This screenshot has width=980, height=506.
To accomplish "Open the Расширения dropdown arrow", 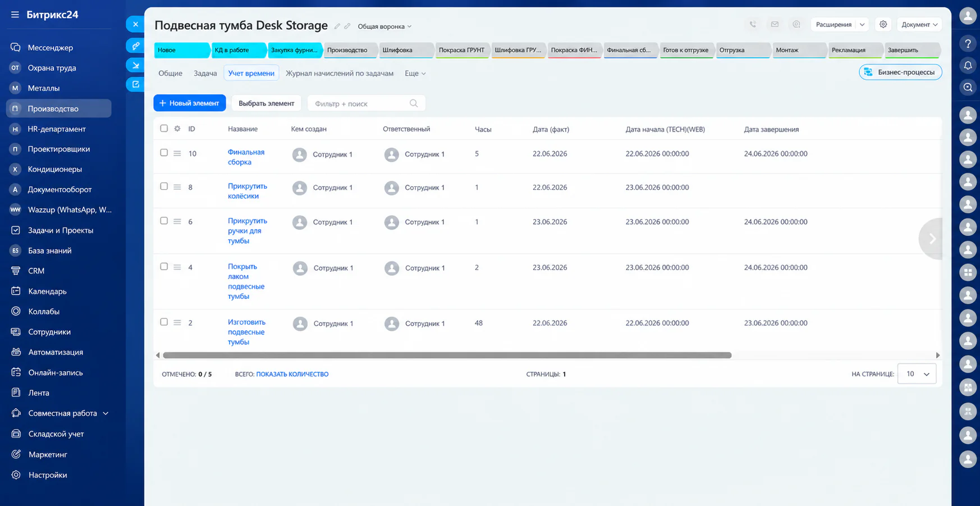I will tap(862, 25).
